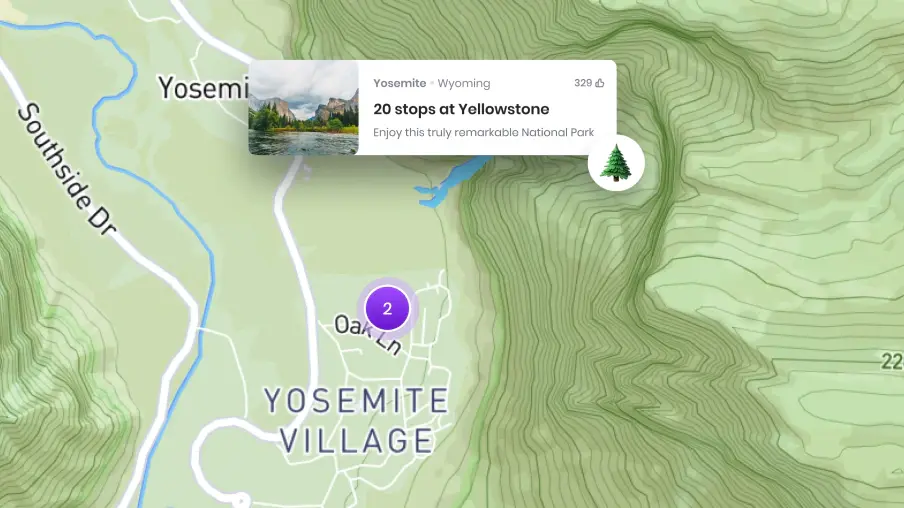The width and height of the screenshot is (904, 508).
Task: Click the 'VILLAGE' word on the map
Action: (356, 441)
